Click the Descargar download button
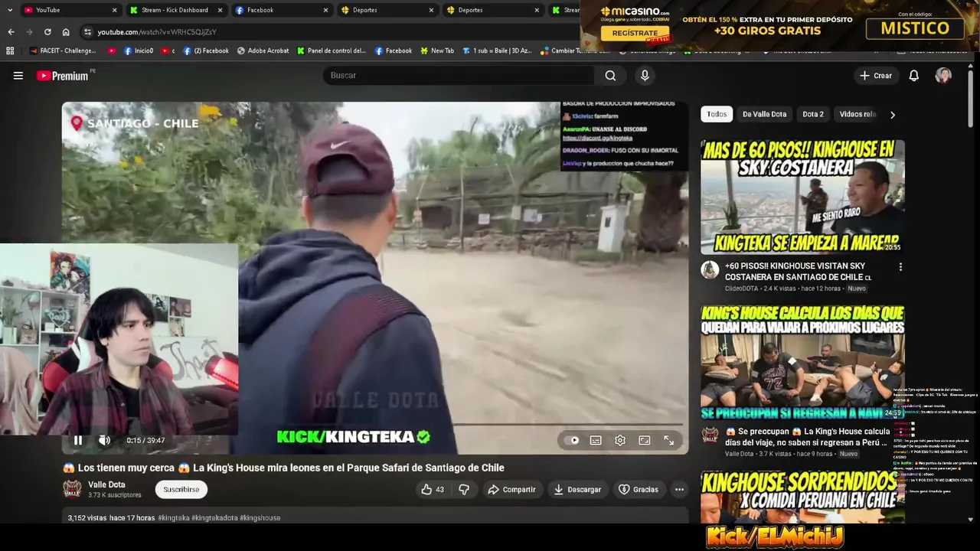The width and height of the screenshot is (980, 551). click(x=577, y=490)
